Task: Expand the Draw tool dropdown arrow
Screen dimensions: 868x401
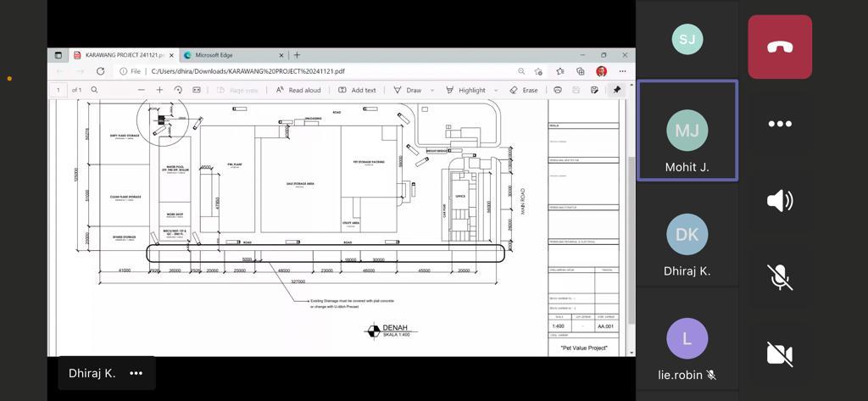Action: 432,90
